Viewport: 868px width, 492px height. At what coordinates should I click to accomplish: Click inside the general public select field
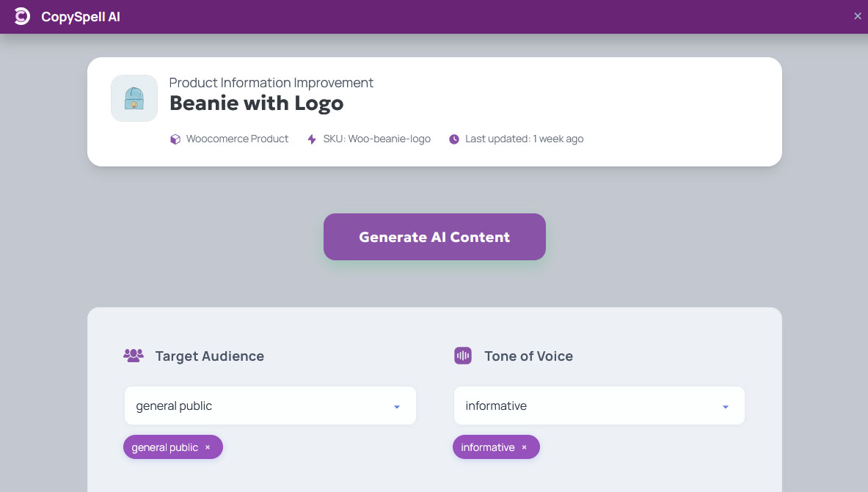(x=257, y=405)
